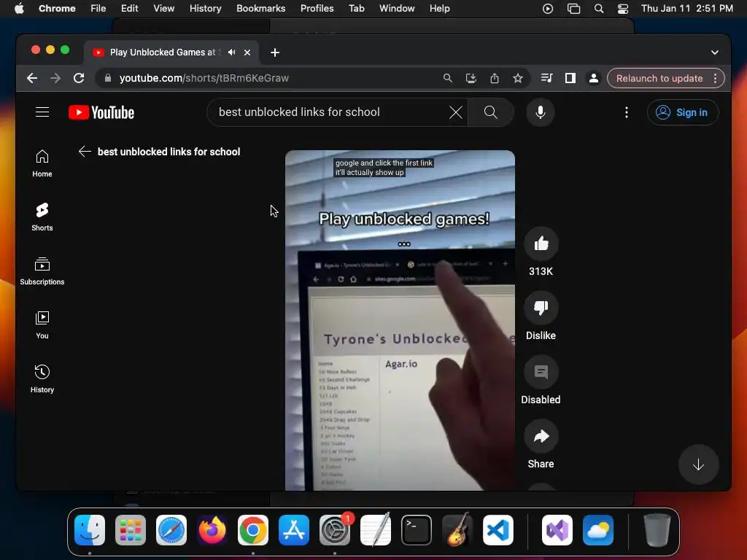This screenshot has width=747, height=560.
Task: Open the YouTube hamburger guide menu
Action: [x=42, y=112]
